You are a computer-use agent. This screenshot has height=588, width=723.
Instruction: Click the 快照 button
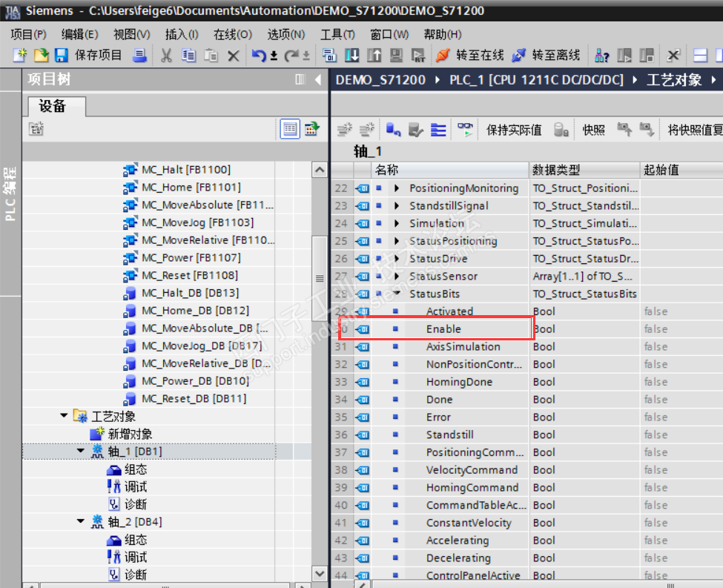(x=593, y=130)
